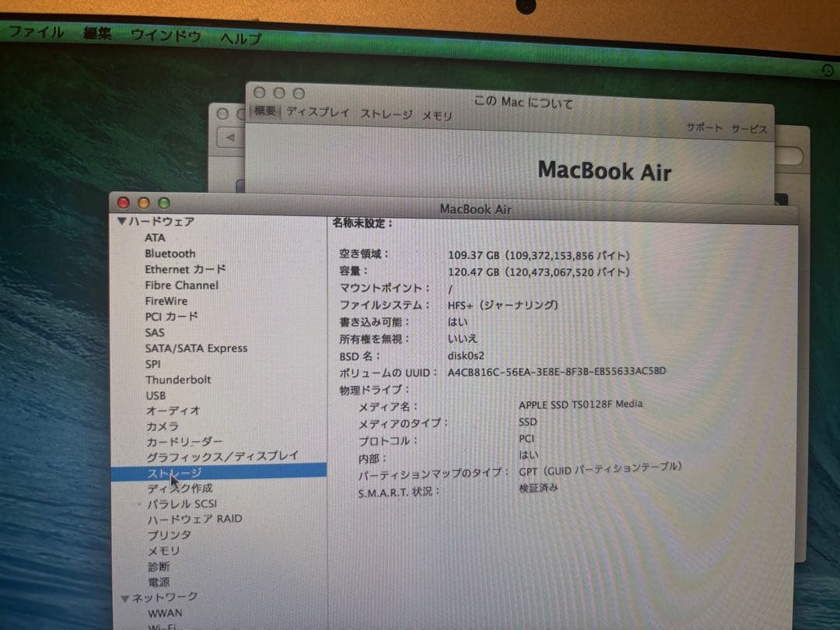
Task: Select FireWire item
Action: [x=166, y=300]
